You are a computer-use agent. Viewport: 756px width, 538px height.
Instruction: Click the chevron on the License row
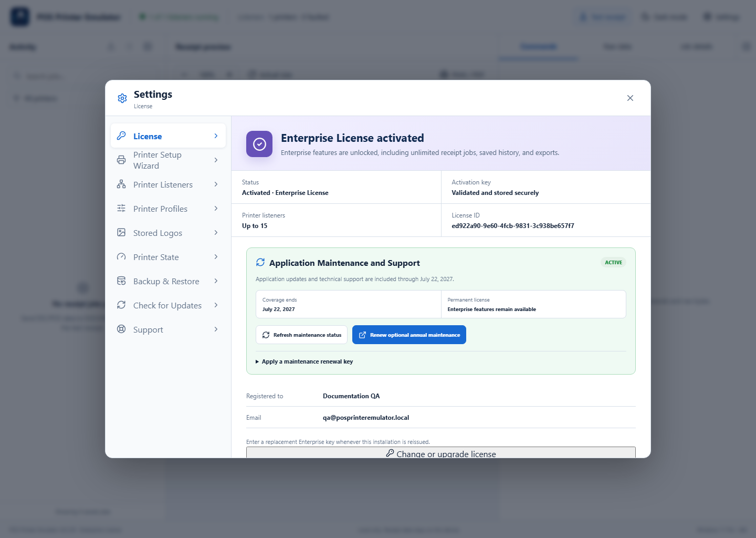coord(216,136)
